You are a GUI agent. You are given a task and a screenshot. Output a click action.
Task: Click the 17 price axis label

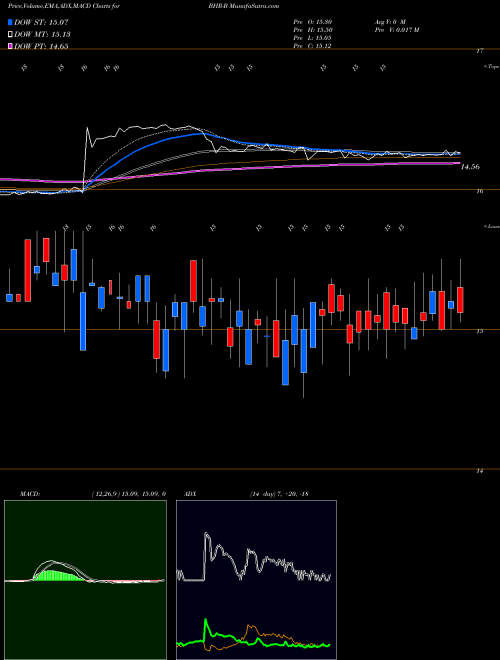click(x=479, y=51)
